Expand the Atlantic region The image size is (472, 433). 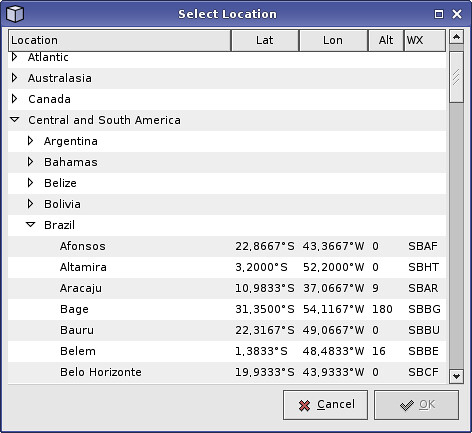[14, 57]
